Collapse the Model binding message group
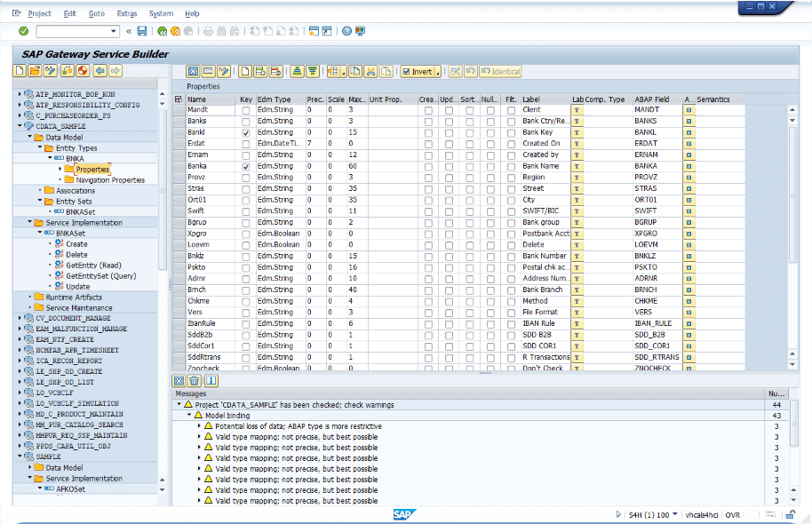 click(188, 416)
